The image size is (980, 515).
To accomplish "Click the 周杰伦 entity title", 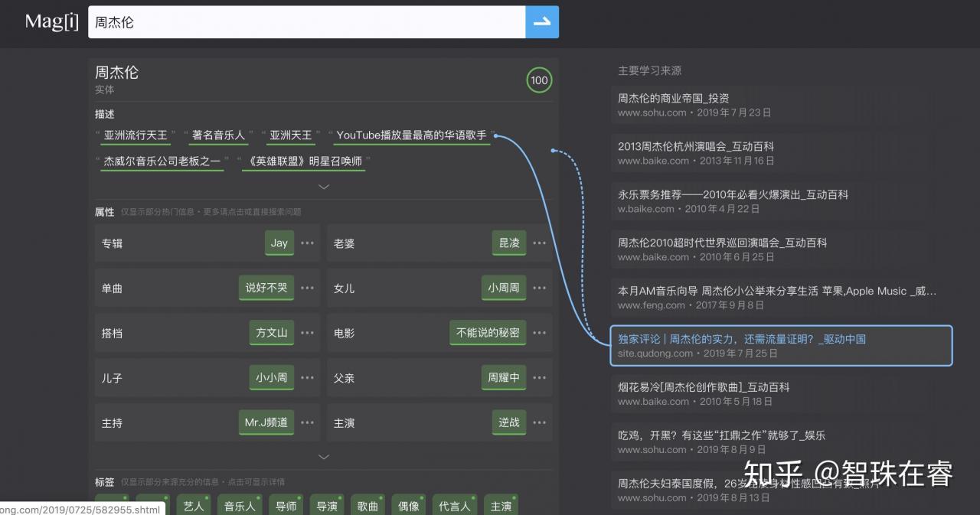I will [x=116, y=73].
